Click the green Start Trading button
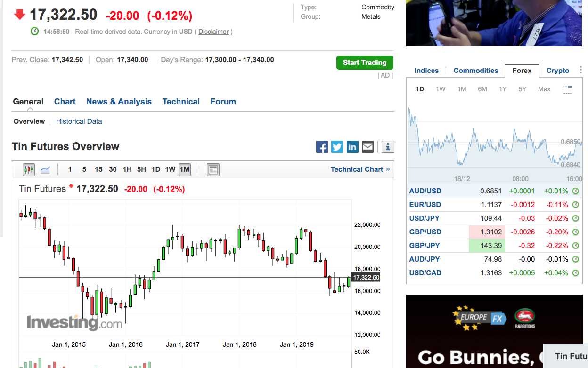Image resolution: width=588 pixels, height=368 pixels. [365, 63]
